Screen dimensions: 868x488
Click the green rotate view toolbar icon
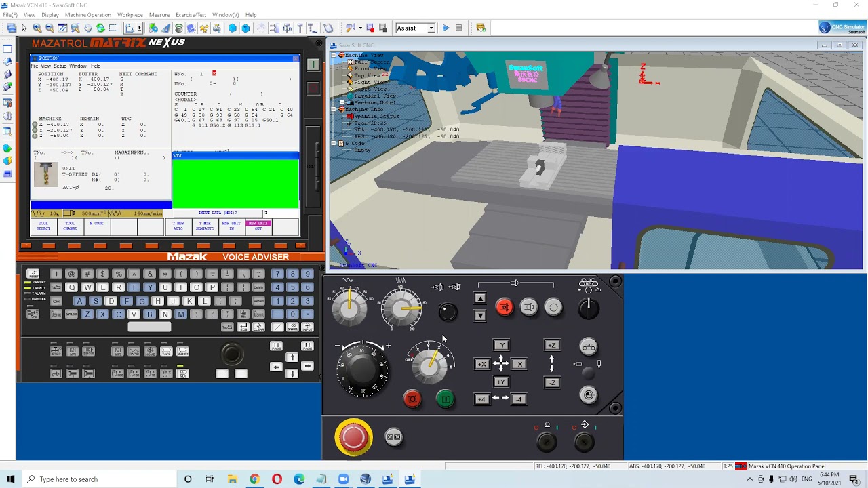tap(100, 28)
